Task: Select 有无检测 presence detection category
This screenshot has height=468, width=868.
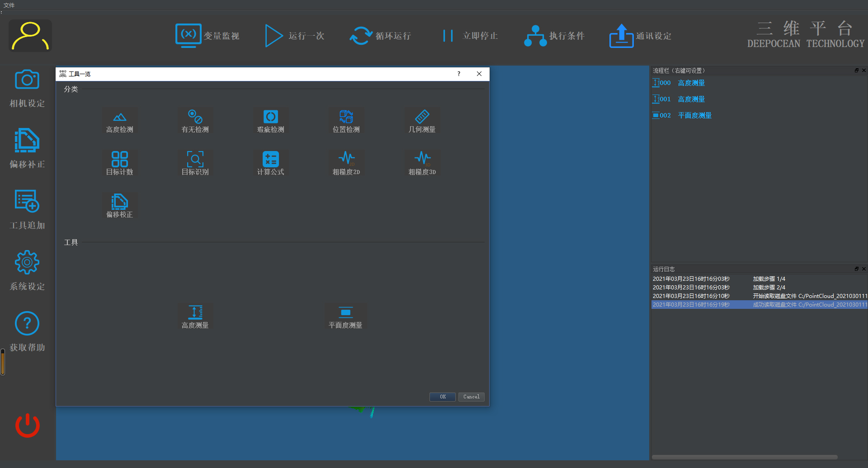Action: pyautogui.click(x=195, y=122)
